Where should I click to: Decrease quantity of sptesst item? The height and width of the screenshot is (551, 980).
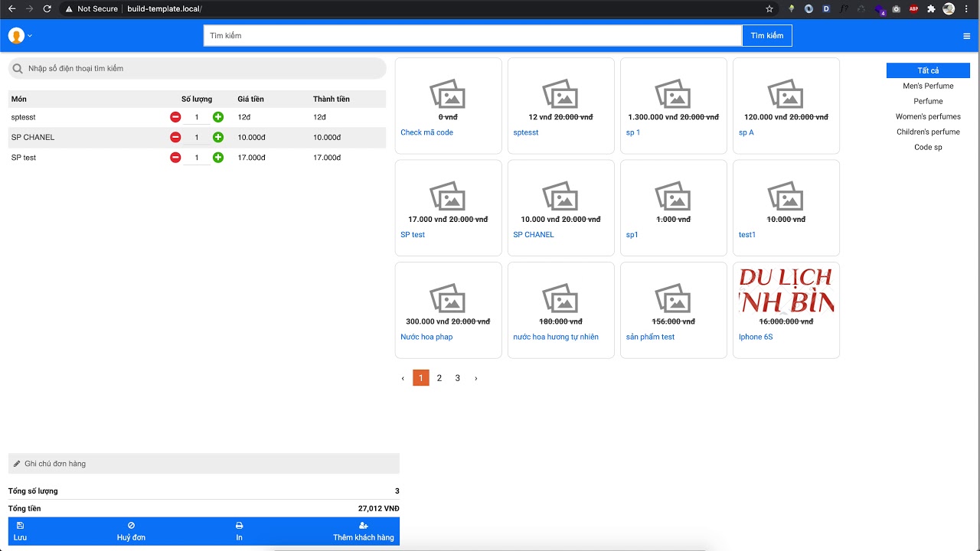tap(175, 117)
